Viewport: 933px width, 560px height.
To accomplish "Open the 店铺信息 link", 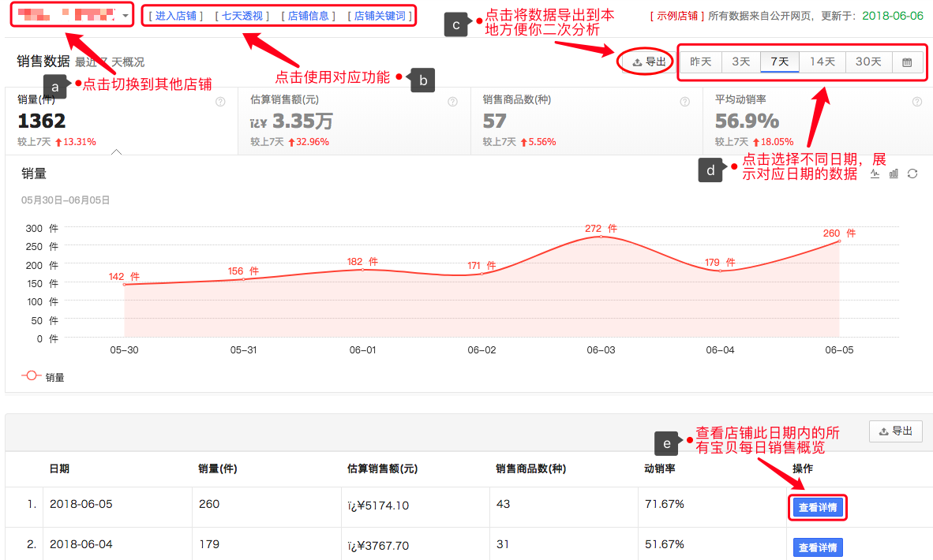I will [308, 16].
